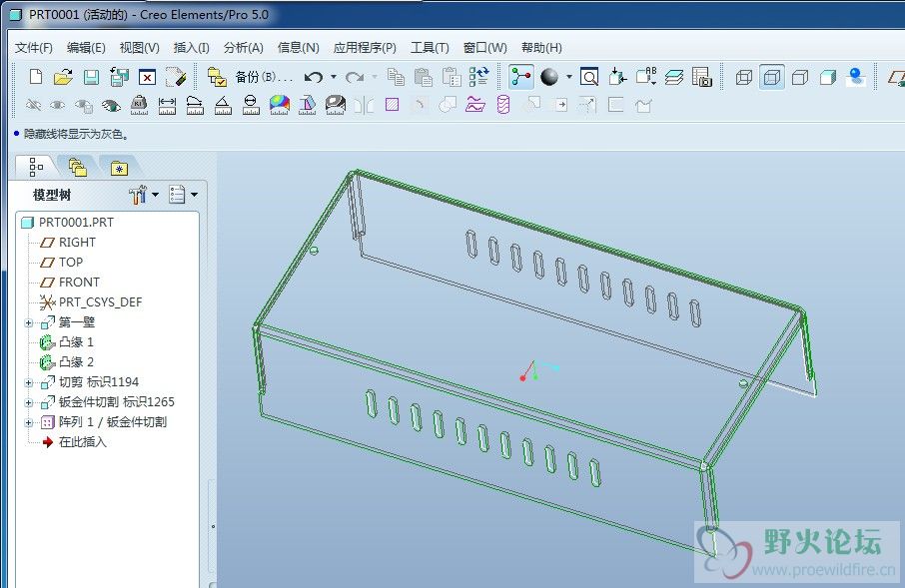Click the rainbow curvature analysis icon

(x=280, y=105)
